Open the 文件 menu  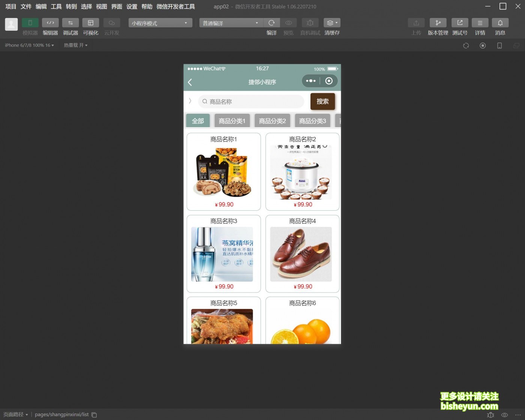click(26, 6)
